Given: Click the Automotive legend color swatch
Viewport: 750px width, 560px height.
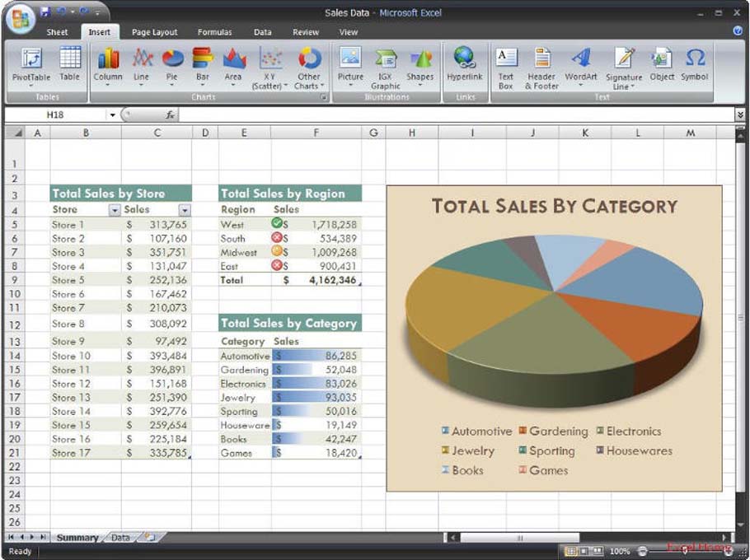Looking at the screenshot, I should (445, 431).
